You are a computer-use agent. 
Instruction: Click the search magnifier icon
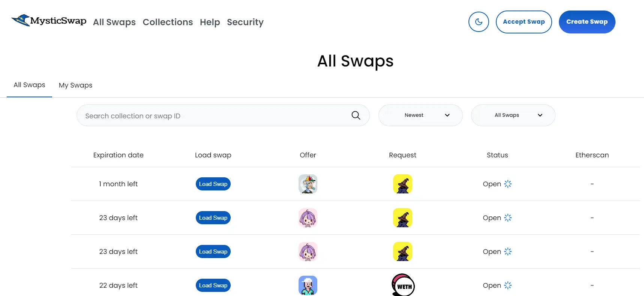coord(356,115)
